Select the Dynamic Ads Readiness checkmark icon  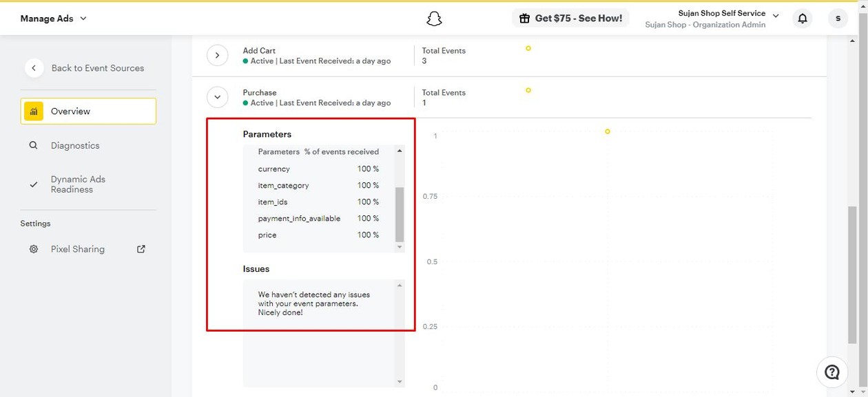33,184
